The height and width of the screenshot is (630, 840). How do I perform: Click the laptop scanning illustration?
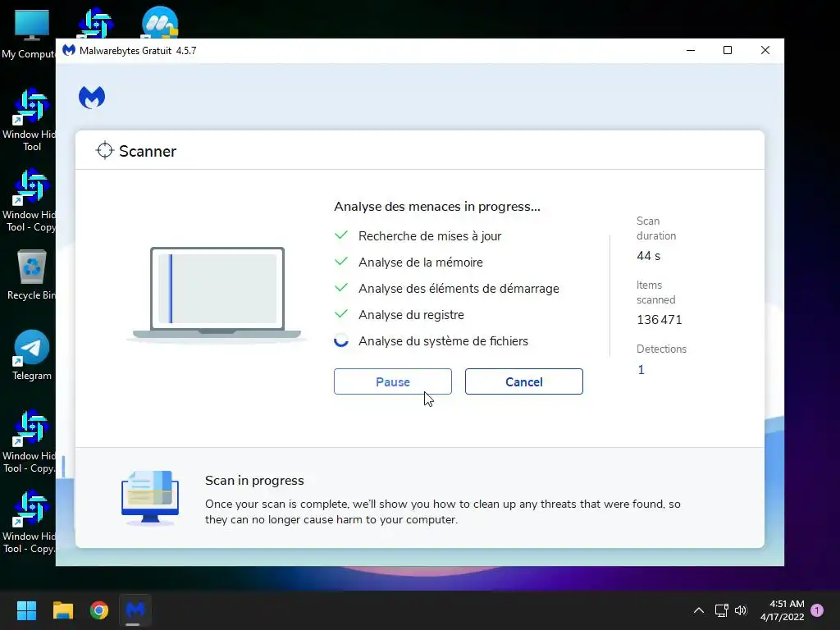(217, 294)
